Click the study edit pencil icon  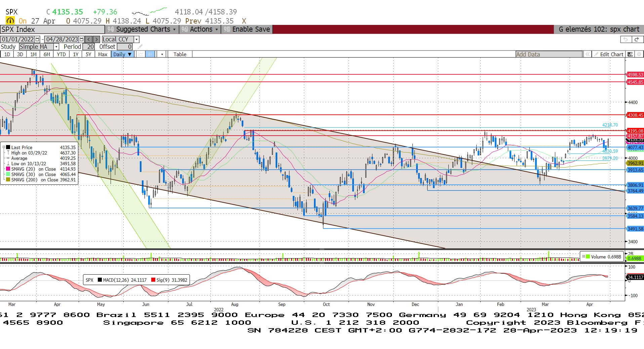[140, 47]
